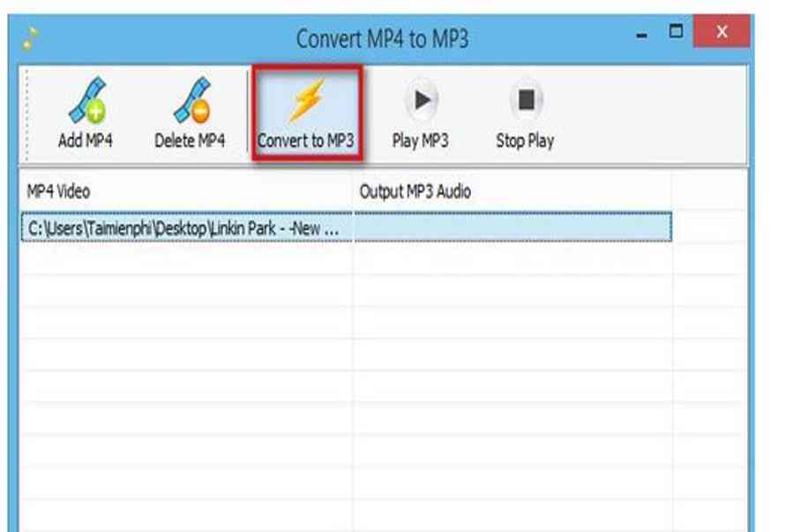Close the Convert MP4 to MP3 window
Screen dimensions: 794x532
pos(722,33)
